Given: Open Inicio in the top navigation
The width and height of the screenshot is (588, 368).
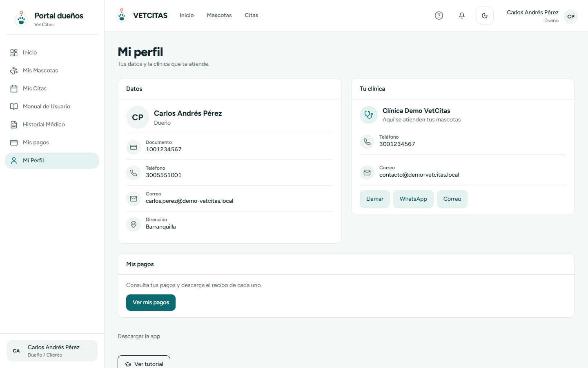Looking at the screenshot, I should pyautogui.click(x=187, y=16).
